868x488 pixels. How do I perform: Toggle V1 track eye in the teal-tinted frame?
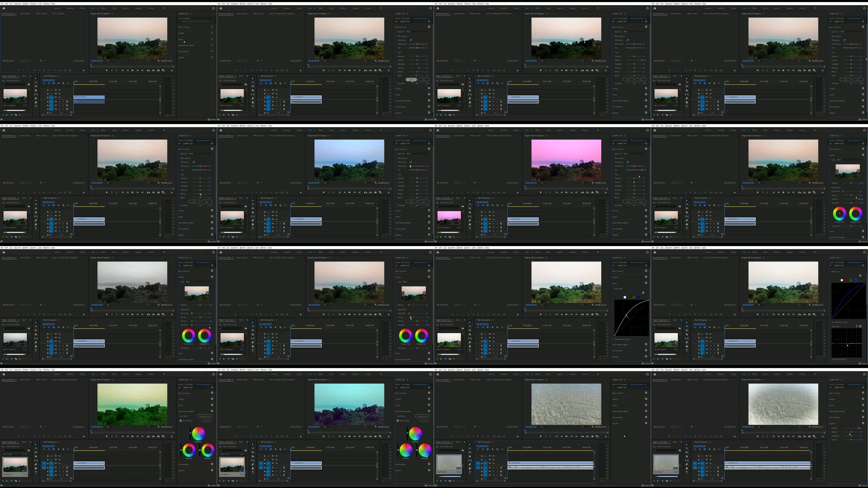[x=276, y=464]
